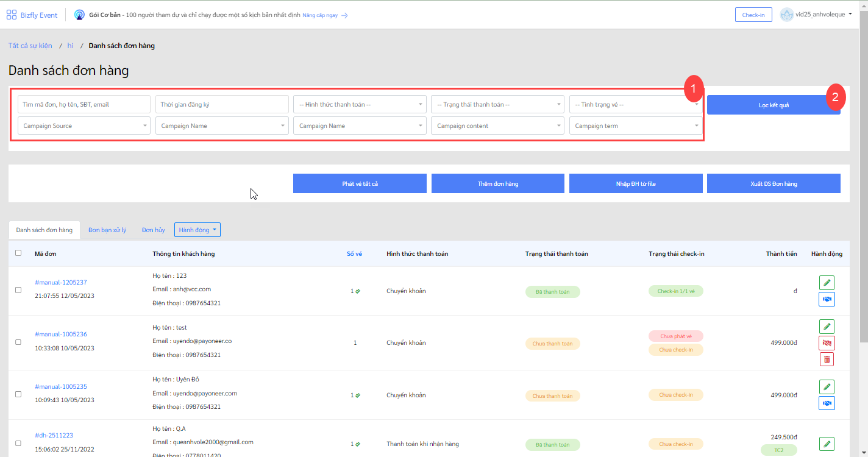Screen dimensions: 868x457
Task: Focus the order search field Tìm mã đơn
Action: pos(84,104)
